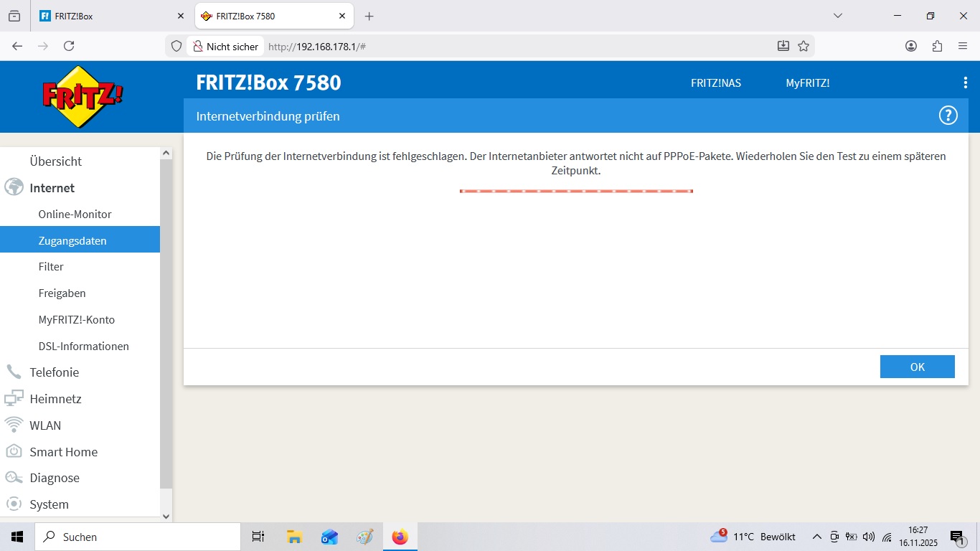
Task: Bookmark page with star icon
Action: pos(804,46)
